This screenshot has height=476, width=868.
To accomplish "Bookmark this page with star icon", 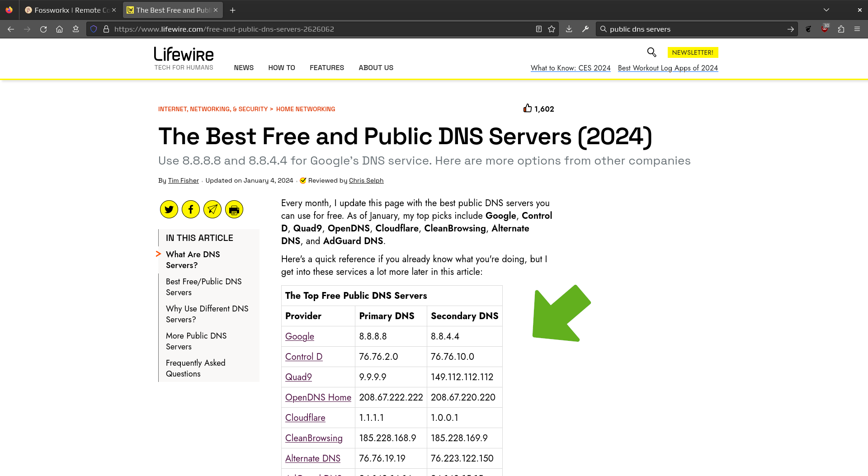I will (552, 29).
